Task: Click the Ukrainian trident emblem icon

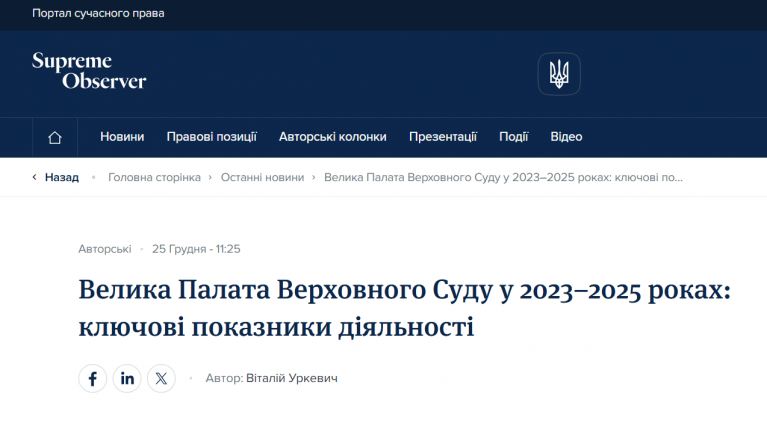Action: pyautogui.click(x=558, y=73)
